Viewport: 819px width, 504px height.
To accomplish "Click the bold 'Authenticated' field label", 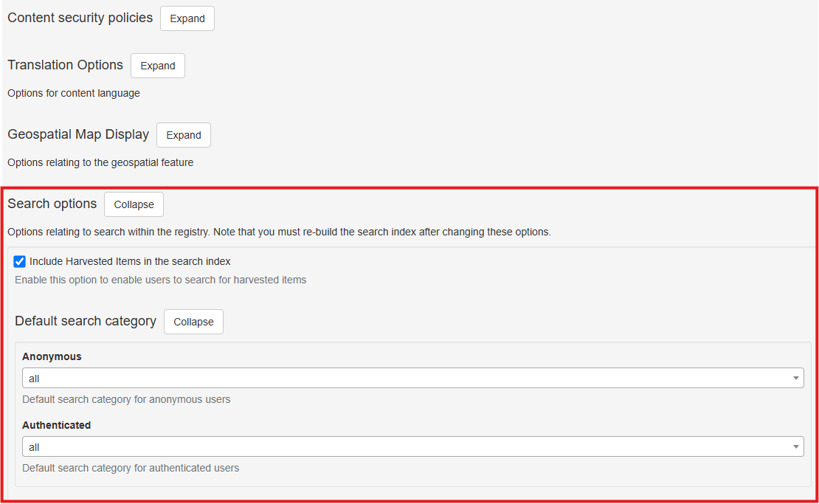I will [56, 425].
